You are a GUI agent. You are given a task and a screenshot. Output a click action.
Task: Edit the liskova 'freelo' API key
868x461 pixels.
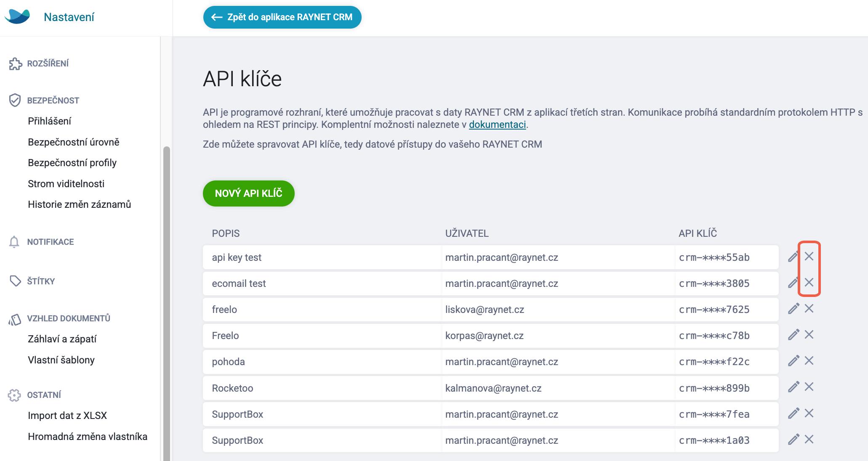(793, 309)
